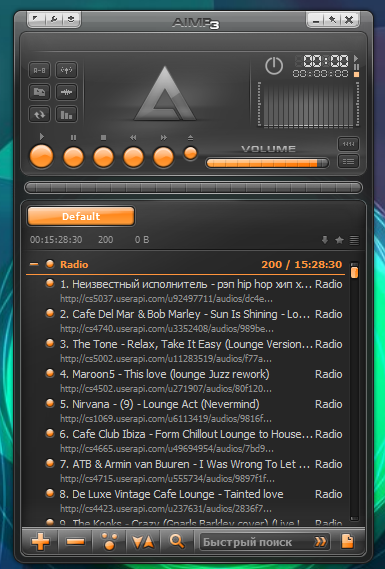This screenshot has width=385, height=569.
Task: Toggle shuffle playback mode button
Action: coord(40,92)
